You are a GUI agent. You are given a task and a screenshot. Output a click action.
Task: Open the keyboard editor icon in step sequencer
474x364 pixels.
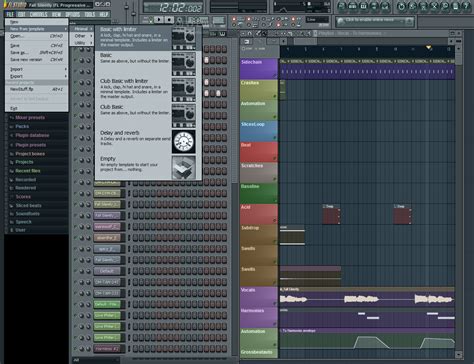[x=222, y=34]
